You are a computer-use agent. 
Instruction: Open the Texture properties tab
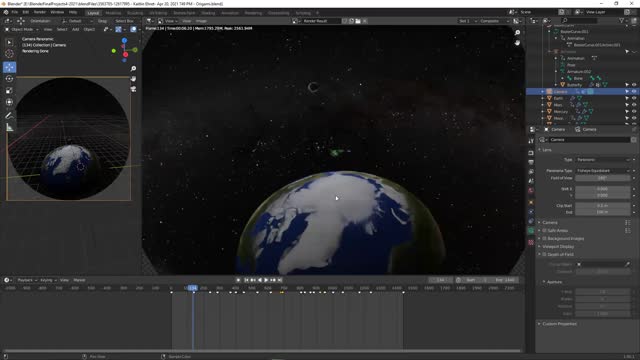pos(531,242)
